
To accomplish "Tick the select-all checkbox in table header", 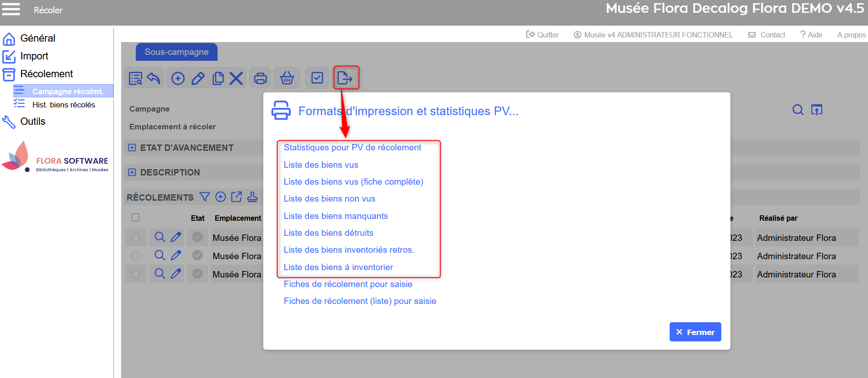I will click(x=135, y=218).
